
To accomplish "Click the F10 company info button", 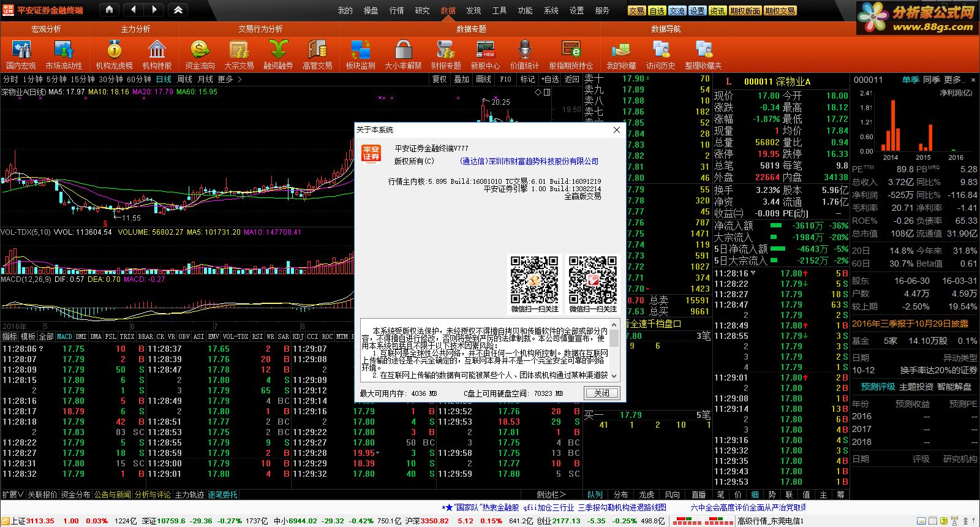I will tap(505, 79).
